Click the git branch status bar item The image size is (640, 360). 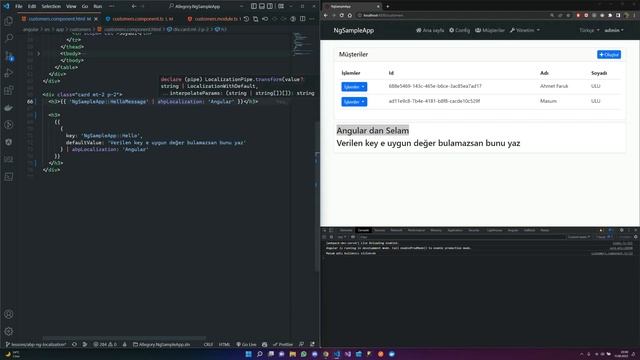(36, 344)
